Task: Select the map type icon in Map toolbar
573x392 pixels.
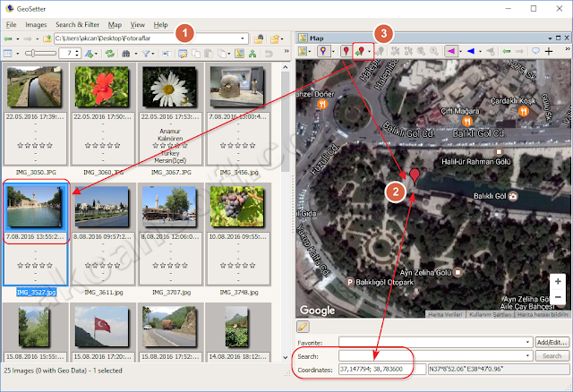Action: coord(303,52)
